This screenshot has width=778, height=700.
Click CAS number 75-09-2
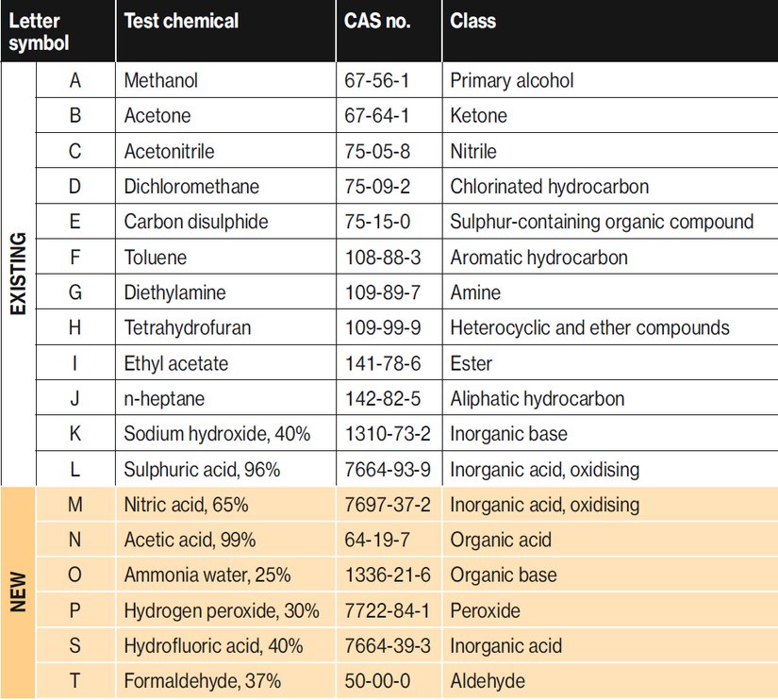(377, 187)
